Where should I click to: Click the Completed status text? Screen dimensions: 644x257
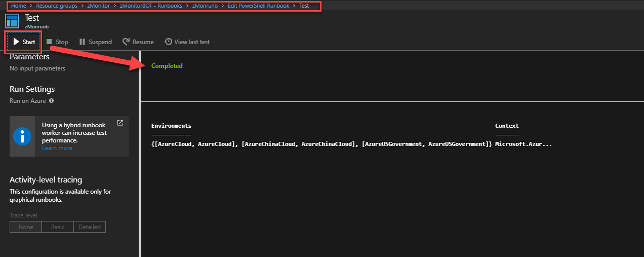click(x=167, y=66)
